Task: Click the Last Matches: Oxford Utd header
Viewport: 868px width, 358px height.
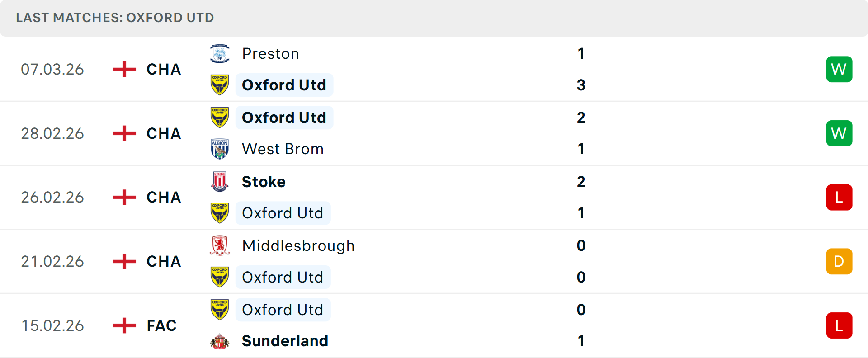Action: click(115, 18)
